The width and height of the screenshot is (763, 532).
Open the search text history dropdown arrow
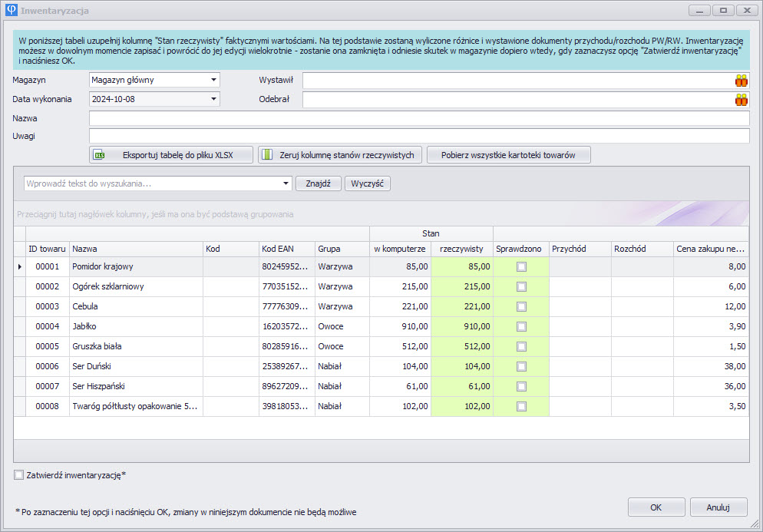pos(286,183)
